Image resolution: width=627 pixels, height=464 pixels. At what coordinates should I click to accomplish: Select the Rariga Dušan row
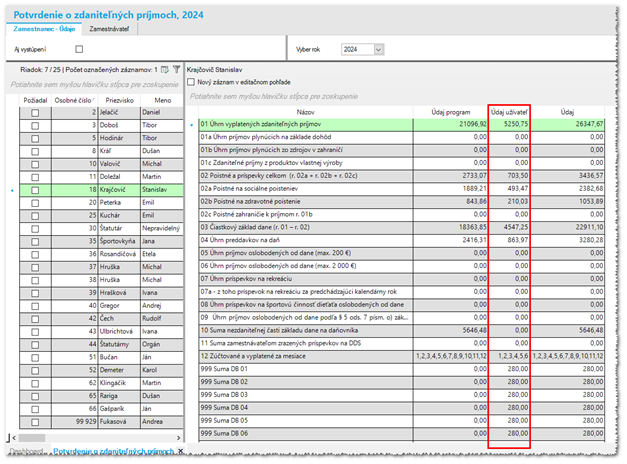pyautogui.click(x=102, y=396)
